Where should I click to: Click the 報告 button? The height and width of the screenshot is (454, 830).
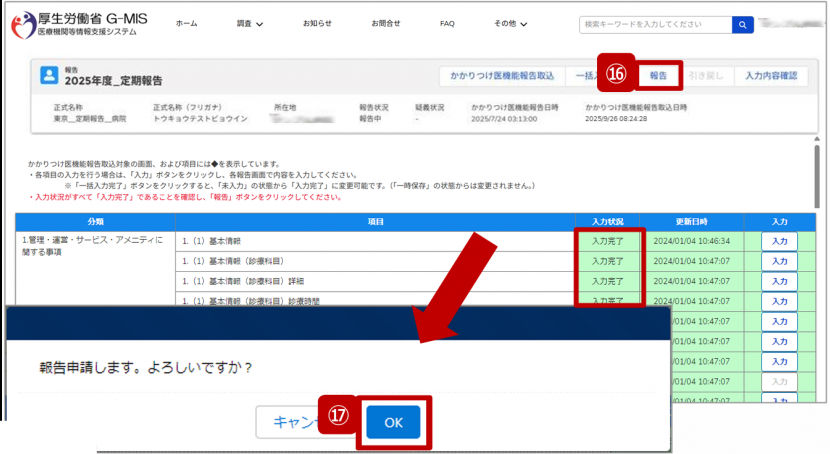point(659,76)
